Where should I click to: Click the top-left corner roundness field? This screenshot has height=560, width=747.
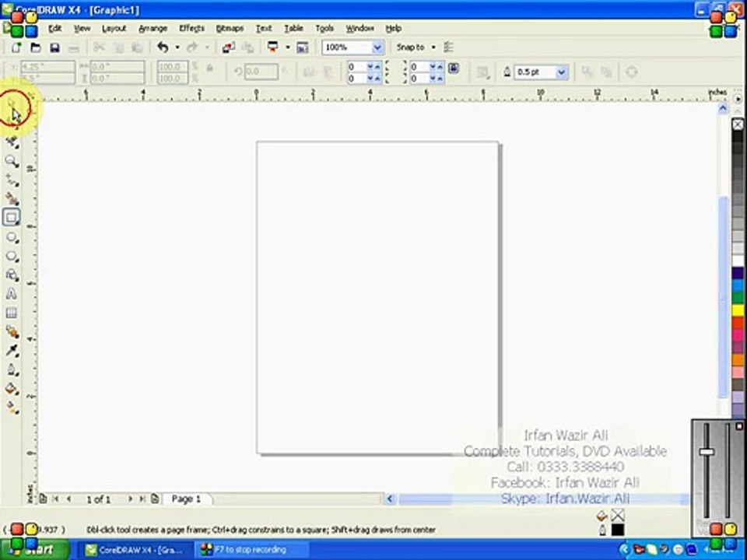coord(363,67)
